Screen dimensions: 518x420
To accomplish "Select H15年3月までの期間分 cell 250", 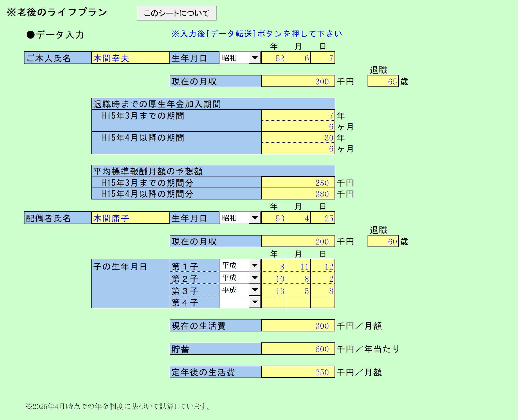I will [x=298, y=182].
